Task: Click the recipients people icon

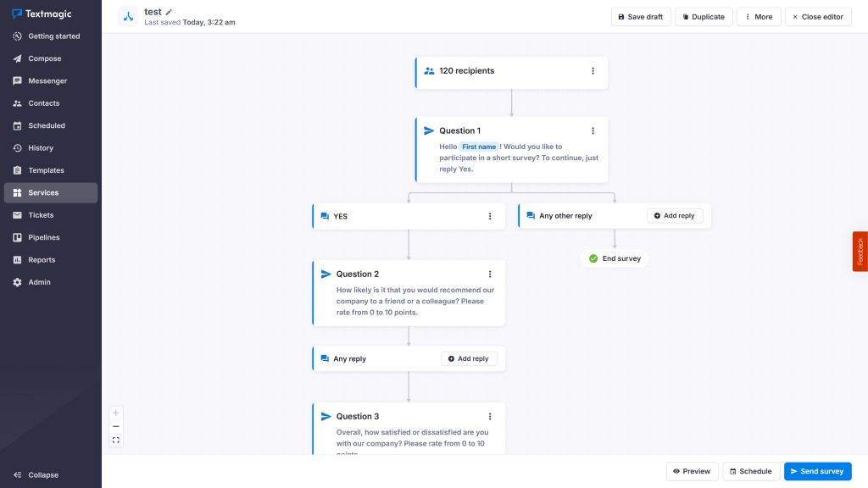Action: [429, 71]
